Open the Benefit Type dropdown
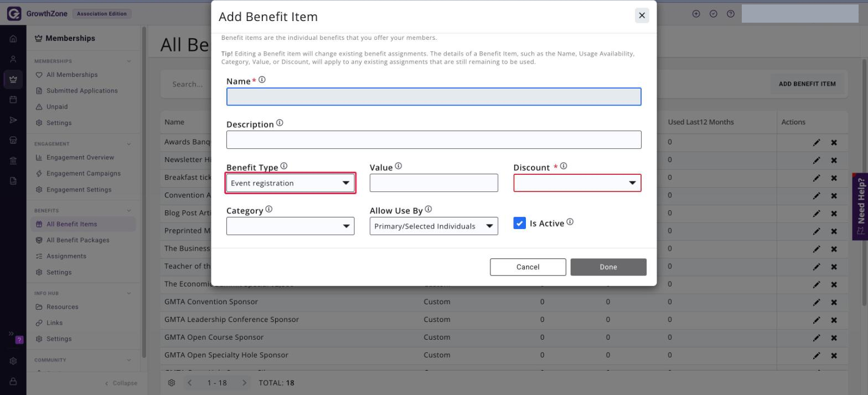This screenshot has height=395, width=868. coord(290,183)
